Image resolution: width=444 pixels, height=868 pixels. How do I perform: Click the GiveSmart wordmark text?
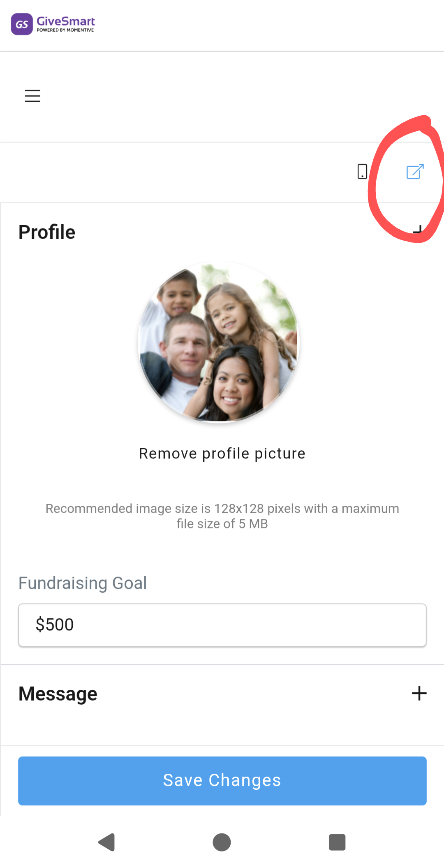click(66, 21)
